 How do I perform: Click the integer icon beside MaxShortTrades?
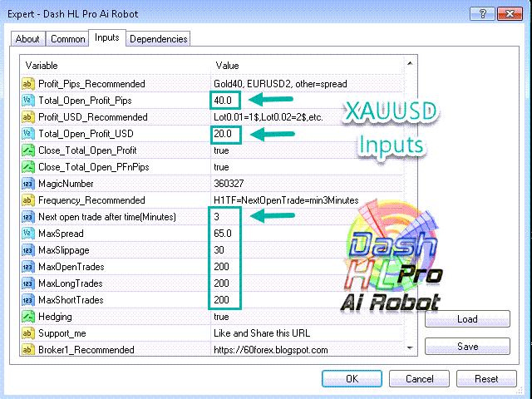coord(28,300)
